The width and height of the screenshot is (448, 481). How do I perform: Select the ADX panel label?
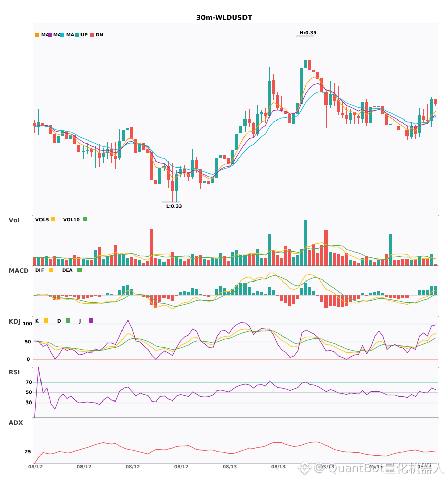pos(16,423)
